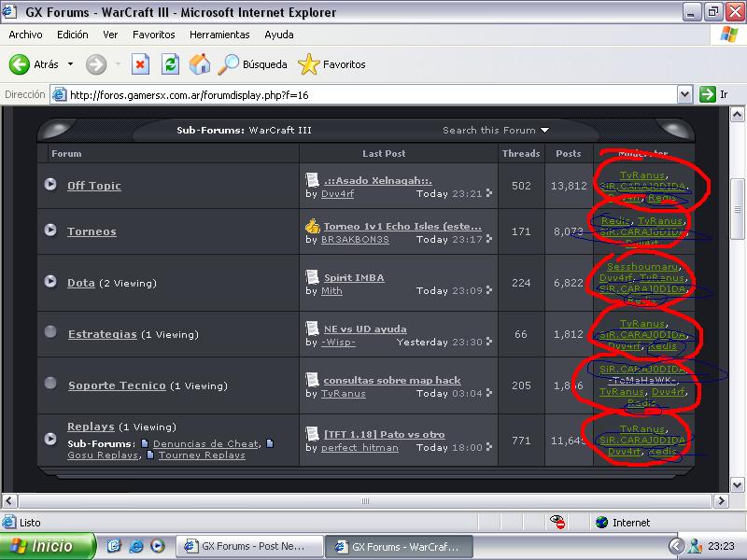View profile of user Mith
The width and height of the screenshot is (747, 560).
(x=331, y=291)
